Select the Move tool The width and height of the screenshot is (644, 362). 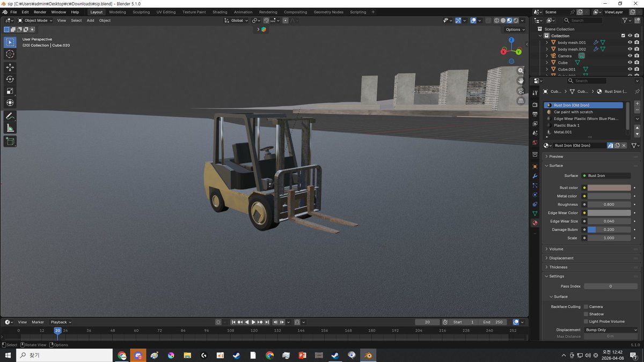click(x=10, y=67)
